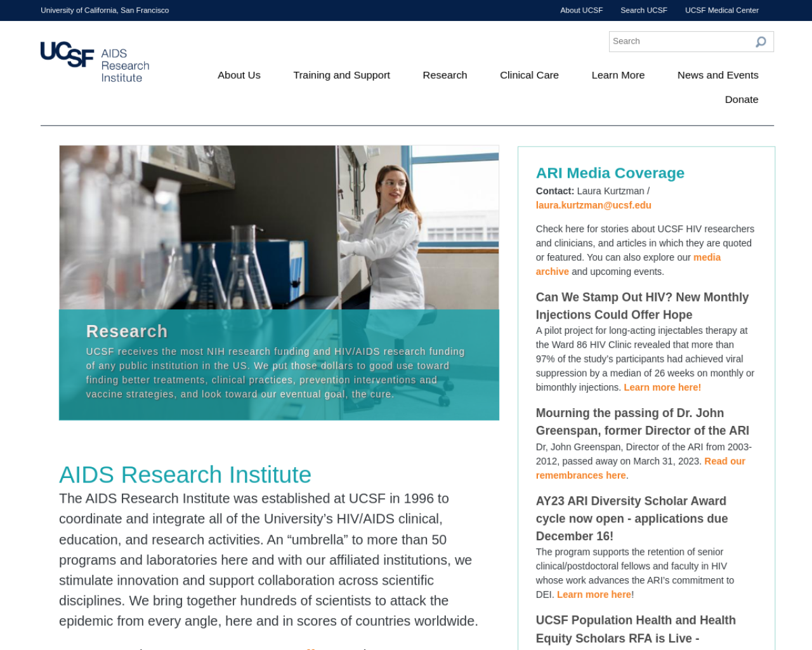Image resolution: width=812 pixels, height=650 pixels.
Task: Open the About Us menu
Action: point(239,75)
